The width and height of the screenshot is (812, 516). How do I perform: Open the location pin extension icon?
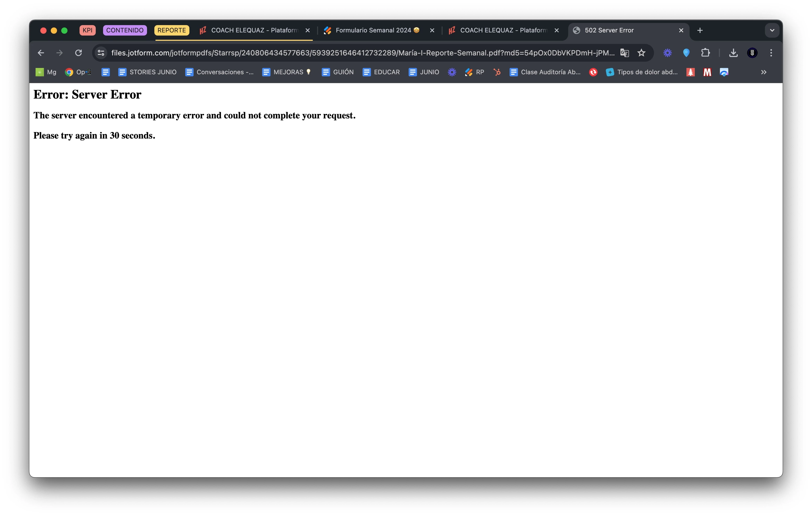[686, 53]
